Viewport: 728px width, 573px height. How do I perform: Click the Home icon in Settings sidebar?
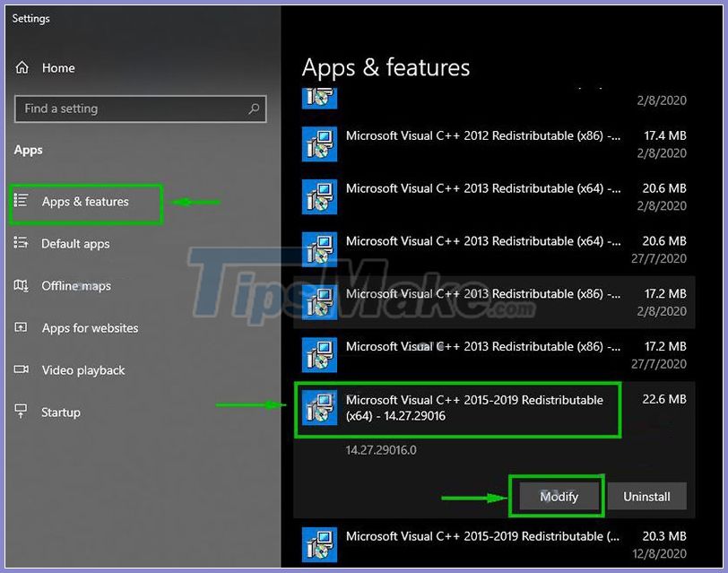22,67
